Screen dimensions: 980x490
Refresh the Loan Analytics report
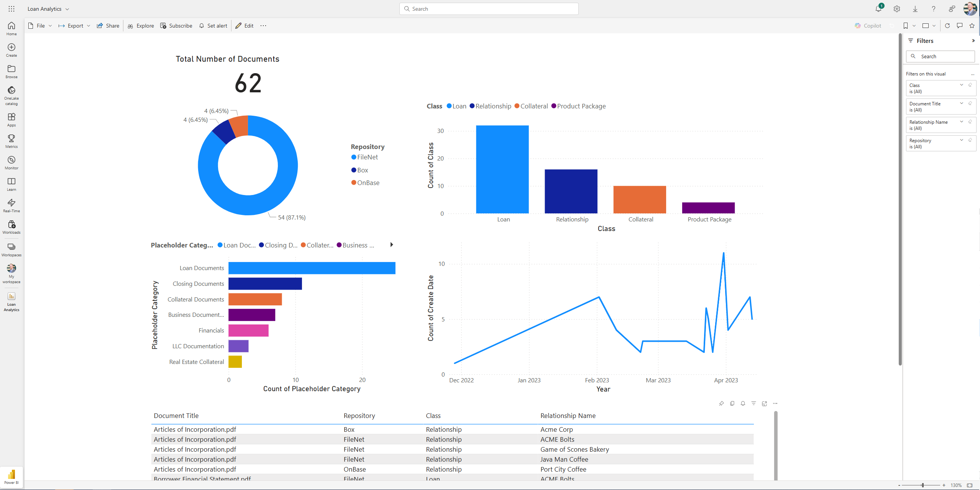coord(947,25)
